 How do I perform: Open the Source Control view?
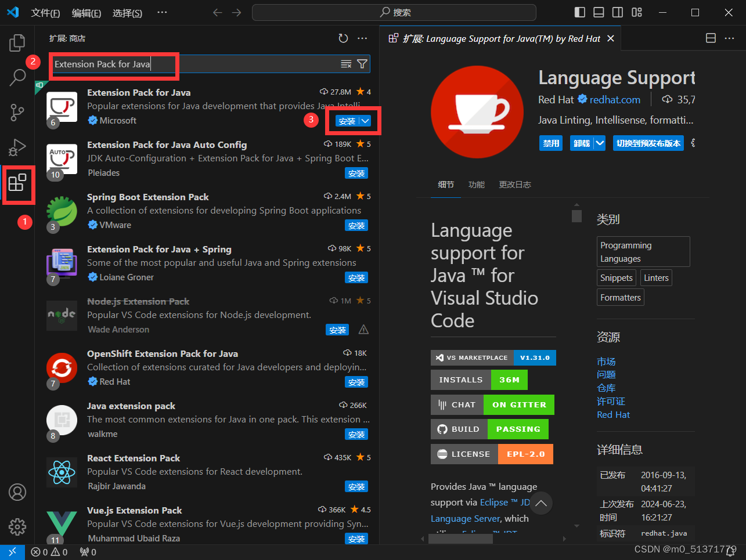coord(17,113)
